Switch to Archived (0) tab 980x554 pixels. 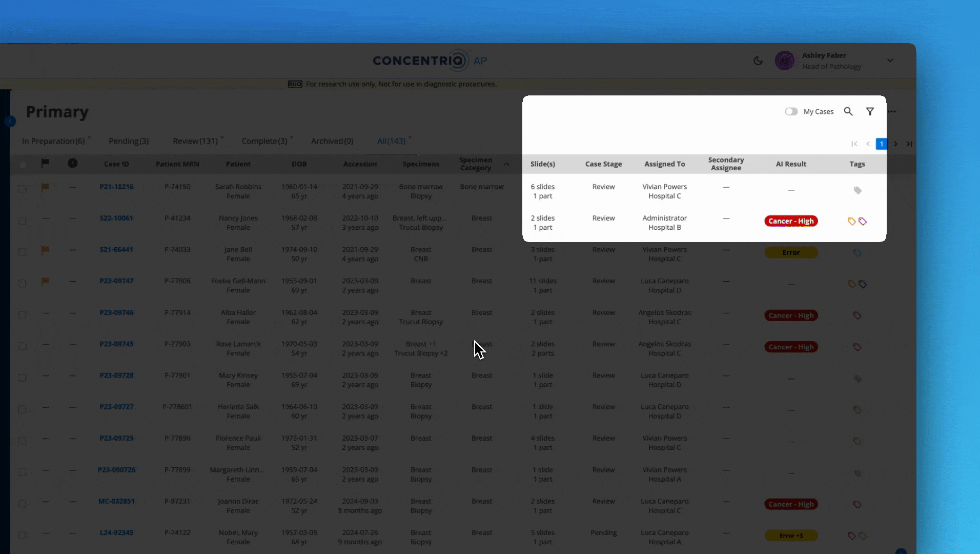coord(332,141)
